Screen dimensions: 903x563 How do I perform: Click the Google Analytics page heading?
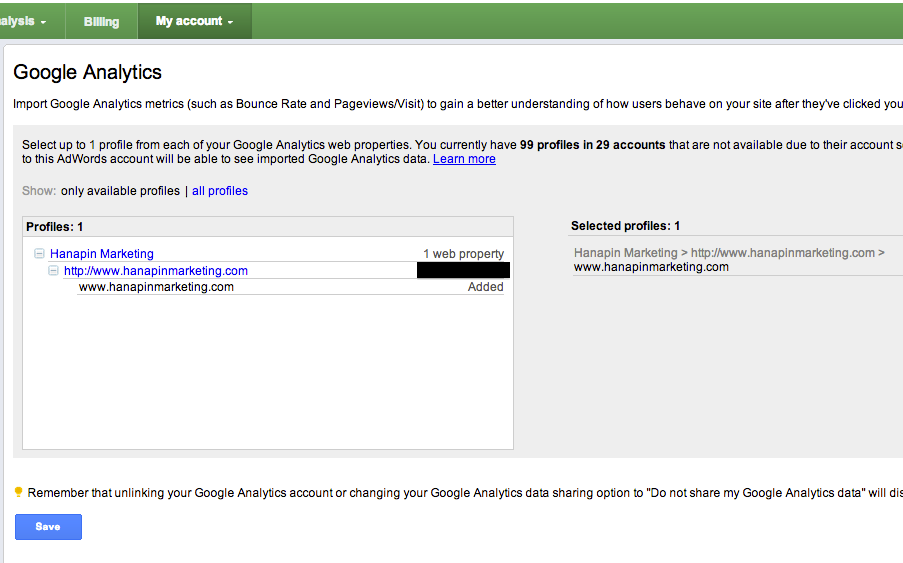88,72
